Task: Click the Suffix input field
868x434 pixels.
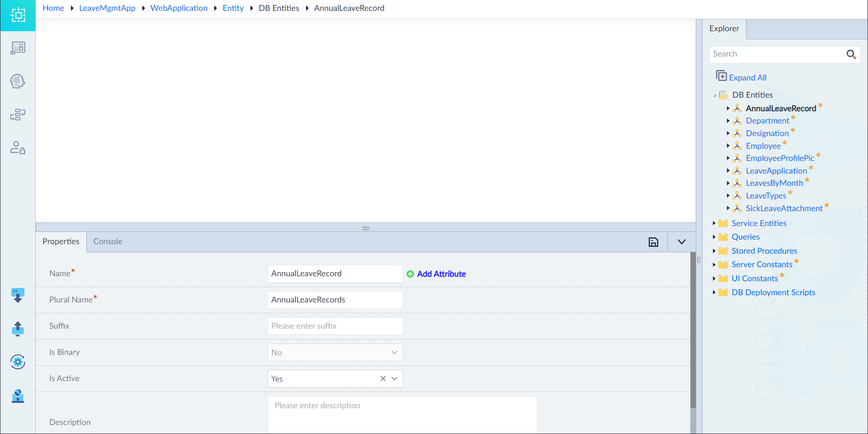Action: coord(335,326)
